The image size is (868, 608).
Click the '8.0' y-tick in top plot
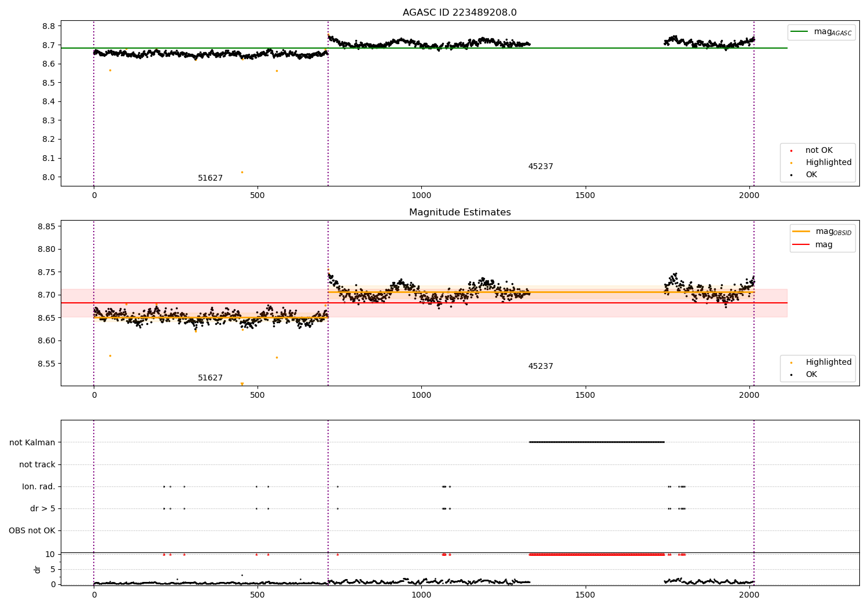(x=49, y=177)
